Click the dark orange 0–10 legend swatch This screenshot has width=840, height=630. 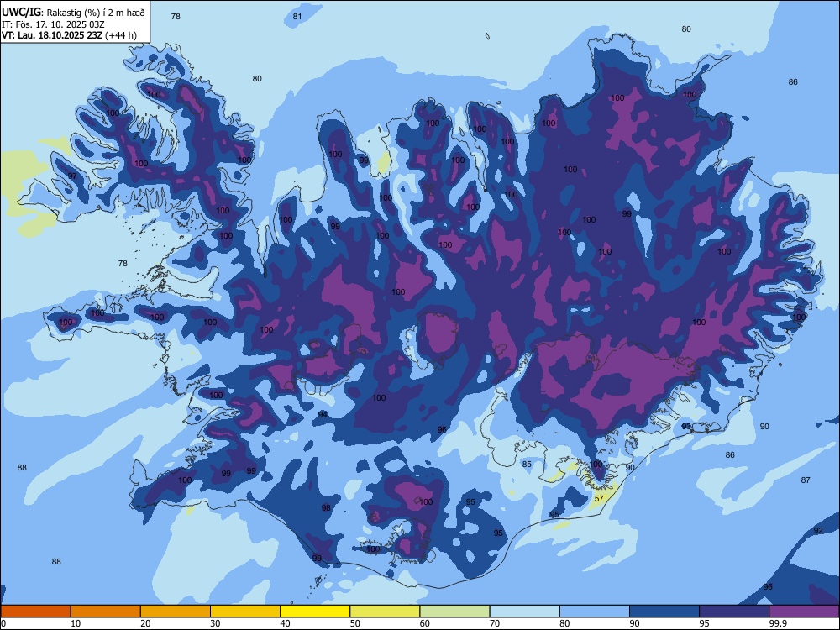pos(36,612)
